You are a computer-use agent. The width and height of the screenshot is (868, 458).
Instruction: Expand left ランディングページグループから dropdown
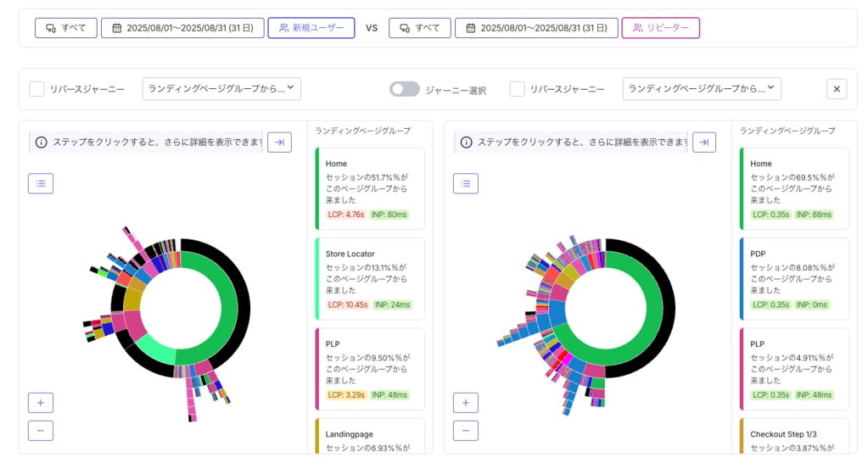click(221, 88)
